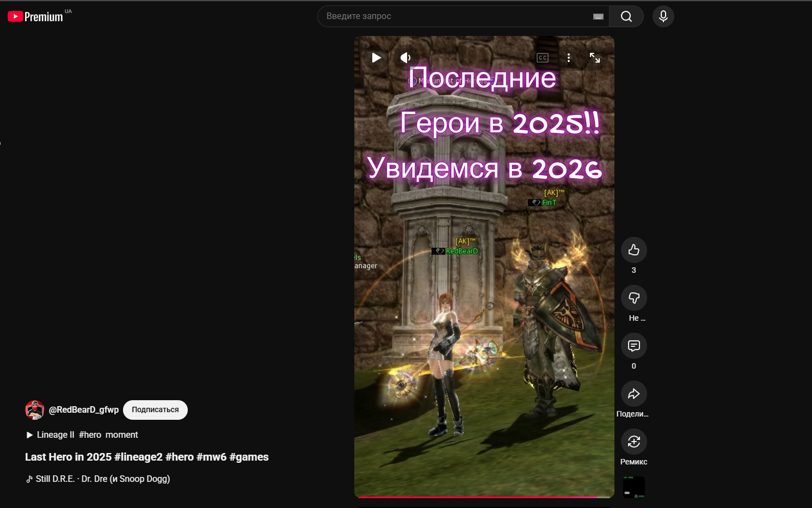Seek using the red video progress bar

(x=479, y=497)
